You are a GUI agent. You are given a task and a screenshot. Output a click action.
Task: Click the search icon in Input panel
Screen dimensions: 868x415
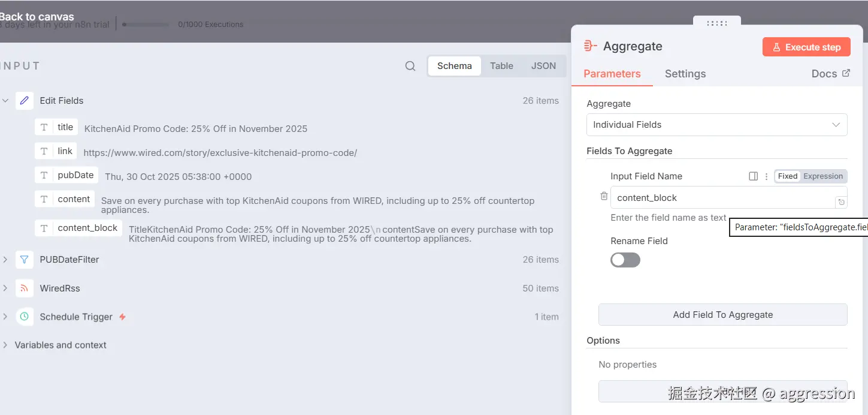(410, 66)
